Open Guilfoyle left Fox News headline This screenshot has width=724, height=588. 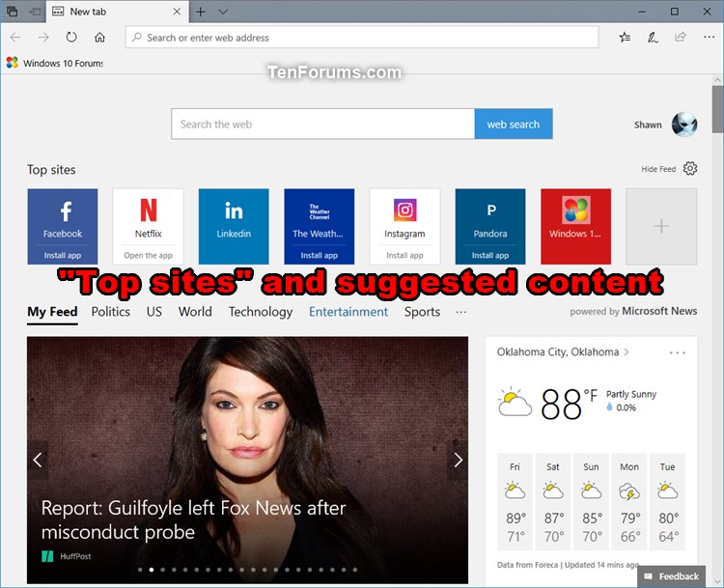click(193, 519)
